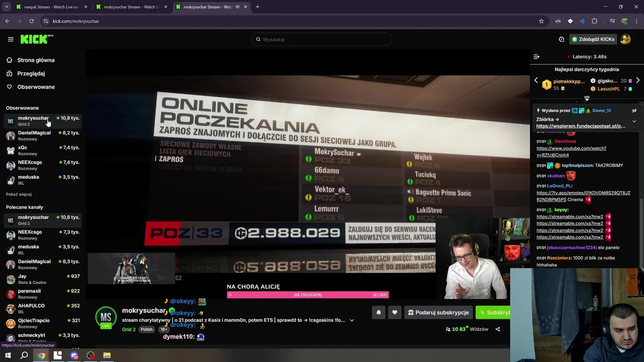The image size is (644, 362).
Task: Open the YouTube link posted by Davichee
Action: (x=571, y=152)
